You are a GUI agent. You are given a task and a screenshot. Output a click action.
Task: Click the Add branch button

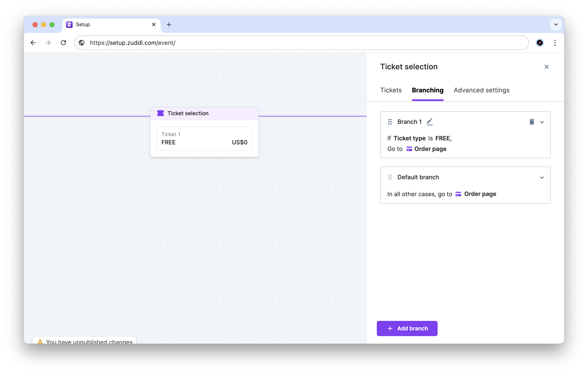coord(407,328)
